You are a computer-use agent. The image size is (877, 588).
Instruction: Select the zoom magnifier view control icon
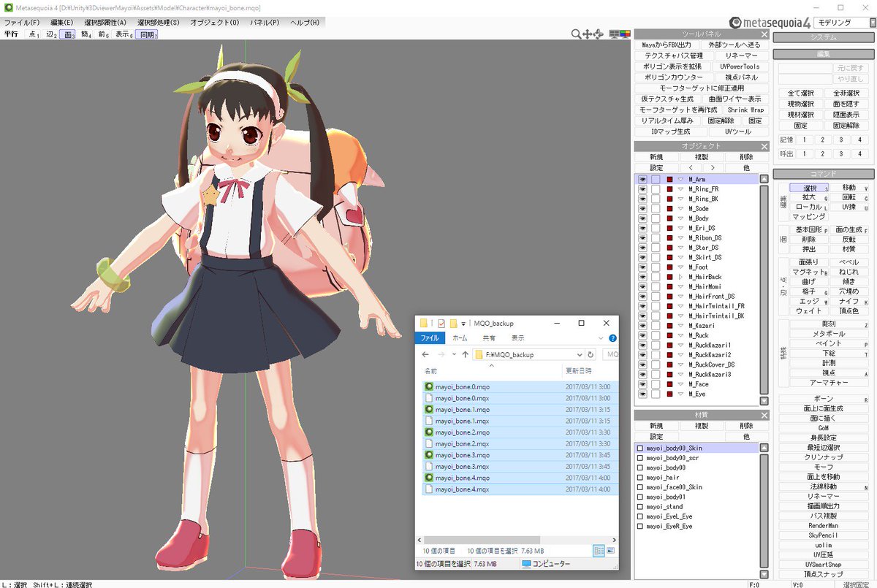click(x=577, y=34)
